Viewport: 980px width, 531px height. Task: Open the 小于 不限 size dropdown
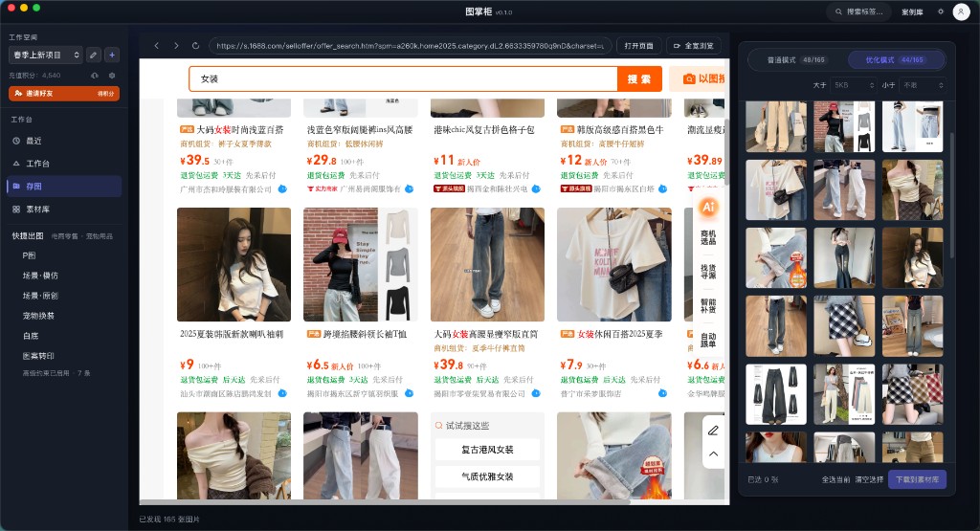tap(923, 85)
